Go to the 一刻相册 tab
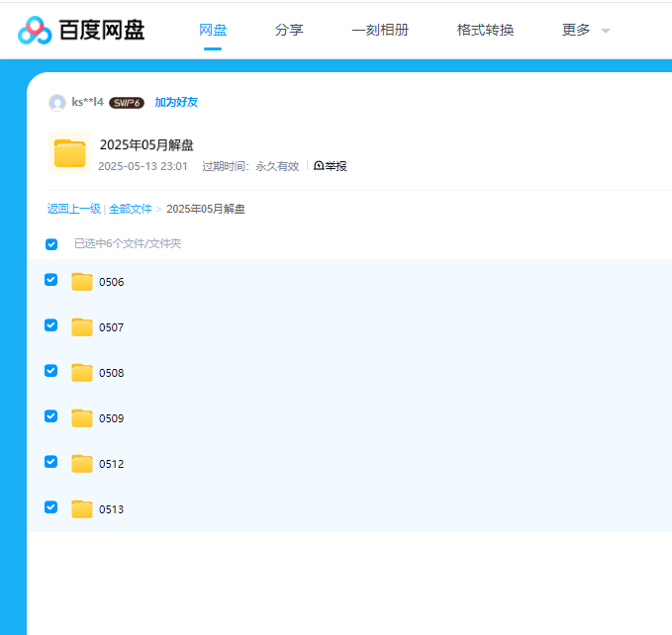This screenshot has height=635, width=672. pos(380,31)
